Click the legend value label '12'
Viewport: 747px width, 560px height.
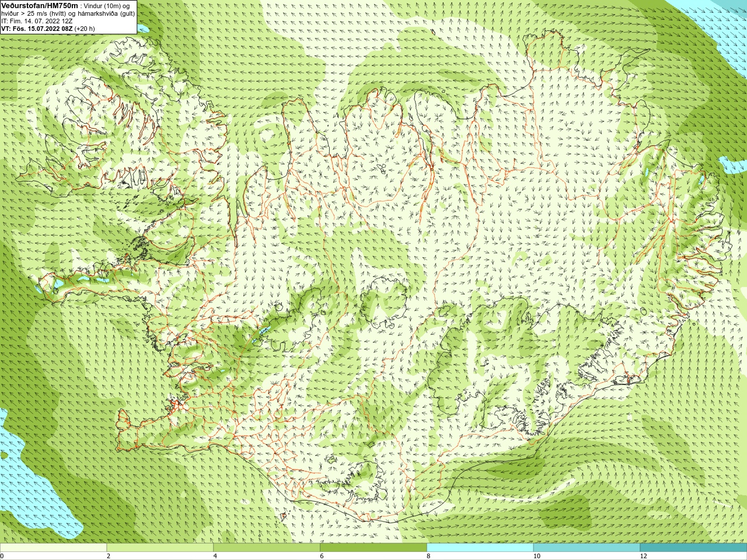643,556
